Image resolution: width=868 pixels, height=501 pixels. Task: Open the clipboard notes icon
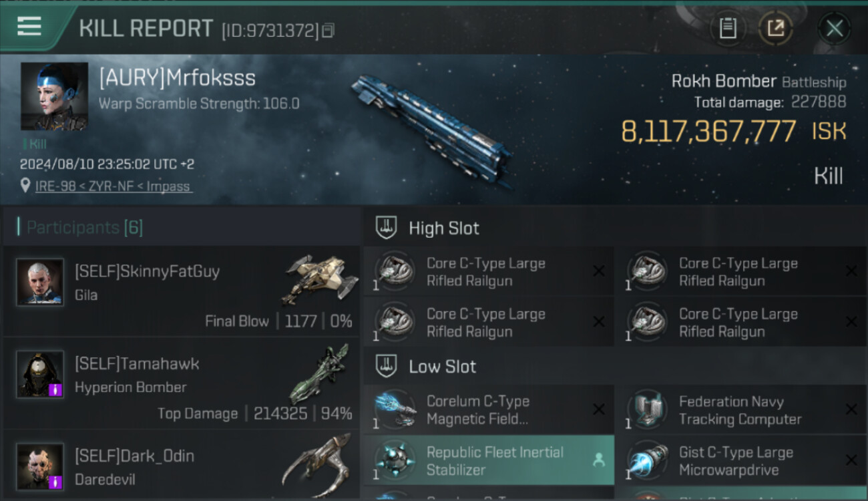(x=728, y=28)
